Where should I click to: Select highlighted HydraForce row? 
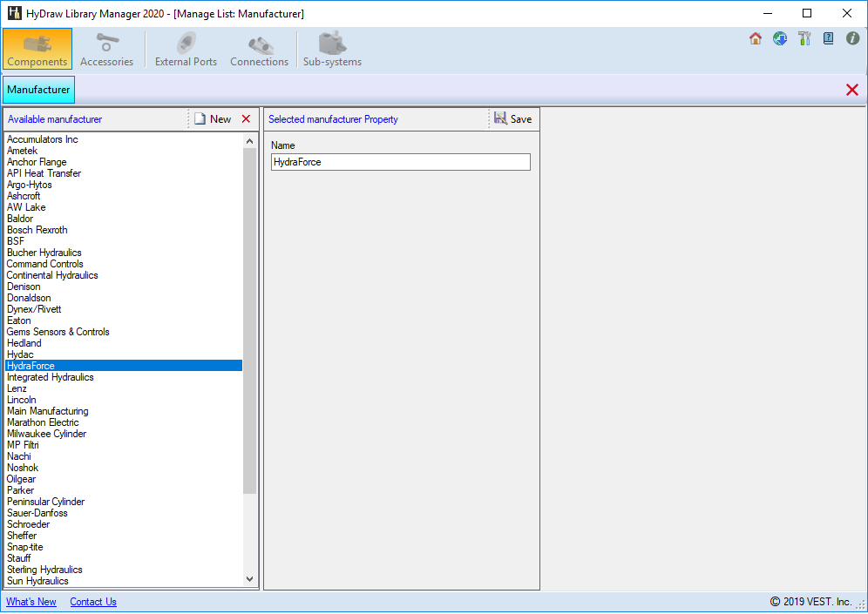(x=124, y=366)
